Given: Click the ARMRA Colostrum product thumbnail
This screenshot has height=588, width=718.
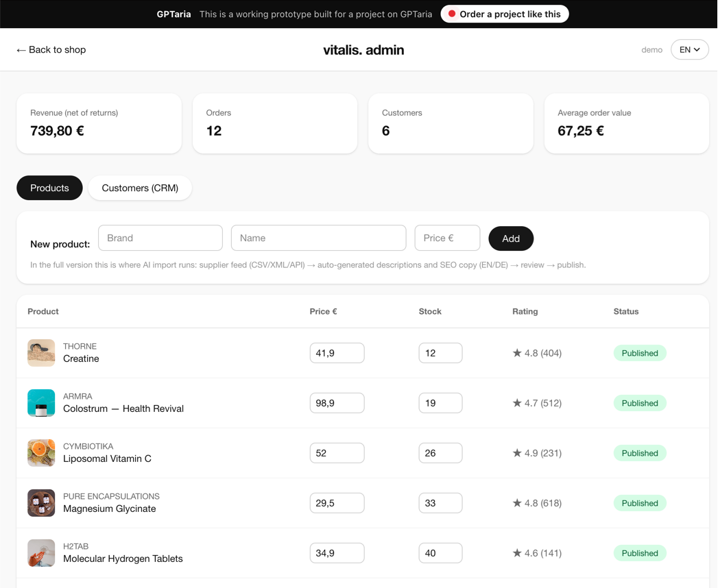Looking at the screenshot, I should 41,403.
